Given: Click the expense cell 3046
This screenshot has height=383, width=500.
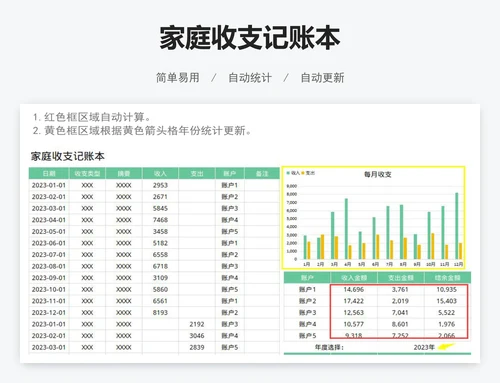Looking at the screenshot, I should (197, 336).
